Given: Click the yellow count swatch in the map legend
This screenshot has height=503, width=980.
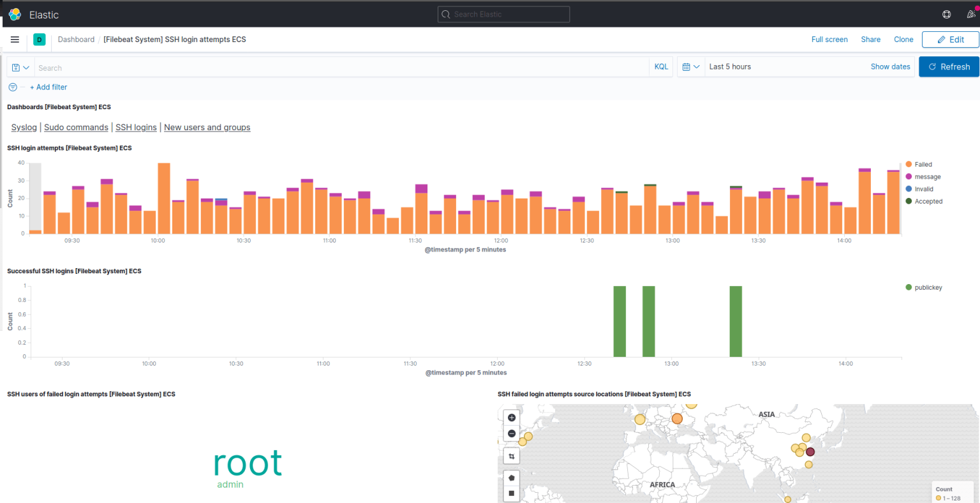Looking at the screenshot, I should (938, 497).
